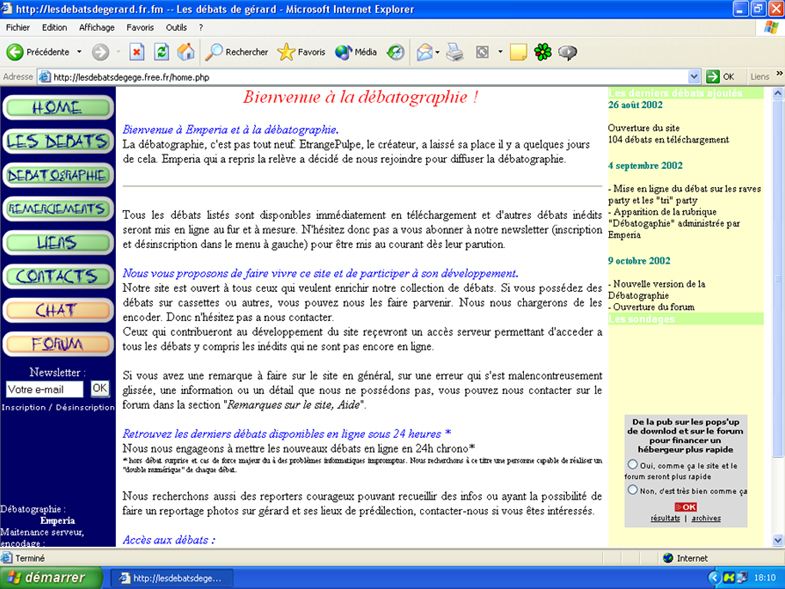The width and height of the screenshot is (785, 589).
Task: Click the vertical scrollbar thumb
Action: tap(778, 278)
